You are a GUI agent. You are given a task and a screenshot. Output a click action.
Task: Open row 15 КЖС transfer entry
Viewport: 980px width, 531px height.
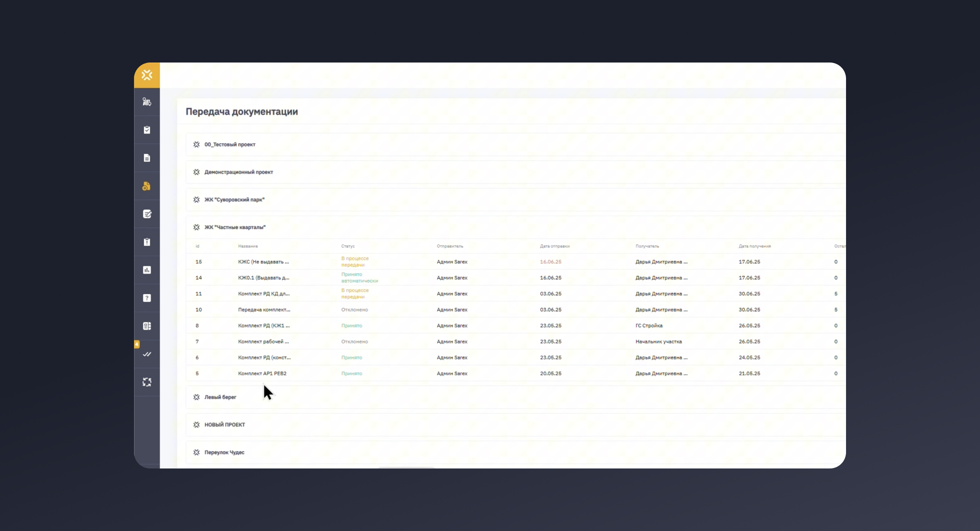click(263, 262)
